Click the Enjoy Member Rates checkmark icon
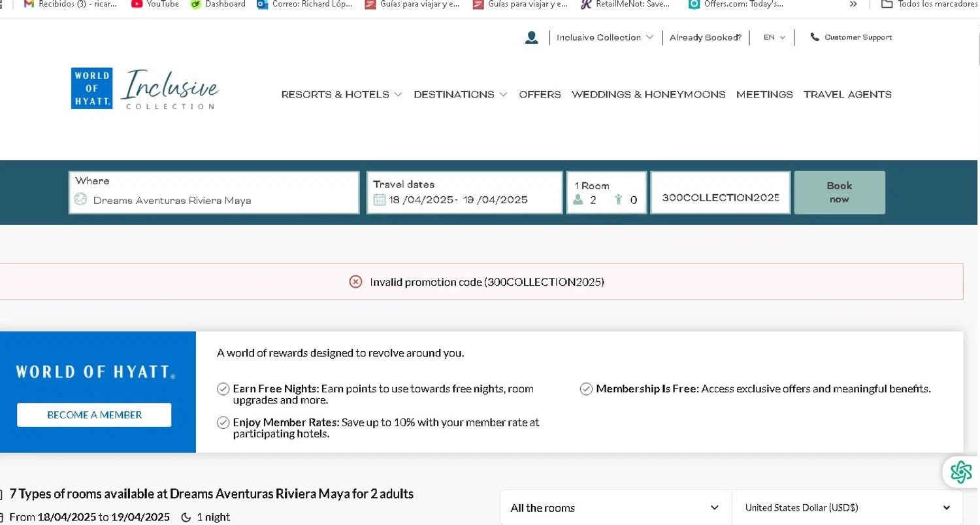 coord(223,422)
